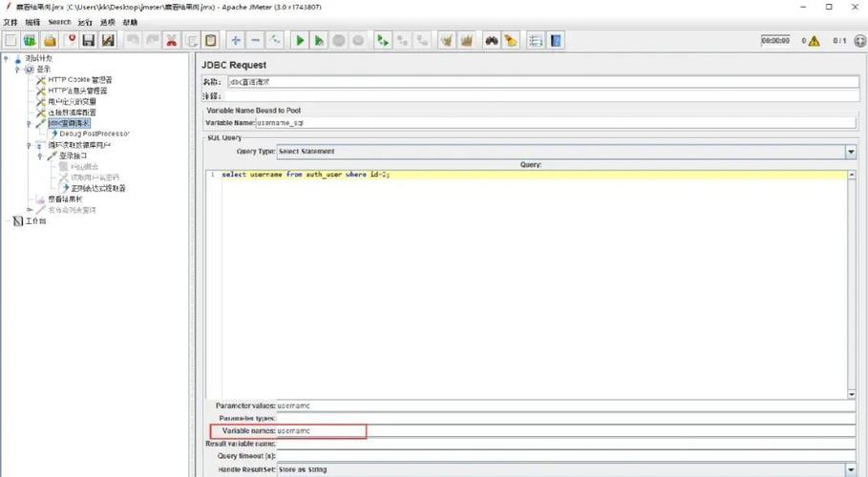Start the test with green play icon
This screenshot has height=477, width=868.
pyautogui.click(x=300, y=40)
